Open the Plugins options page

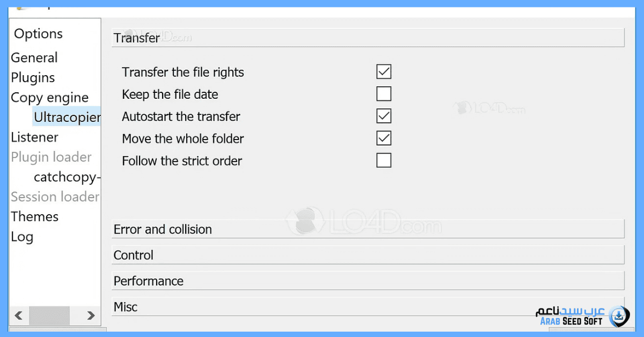(x=33, y=77)
